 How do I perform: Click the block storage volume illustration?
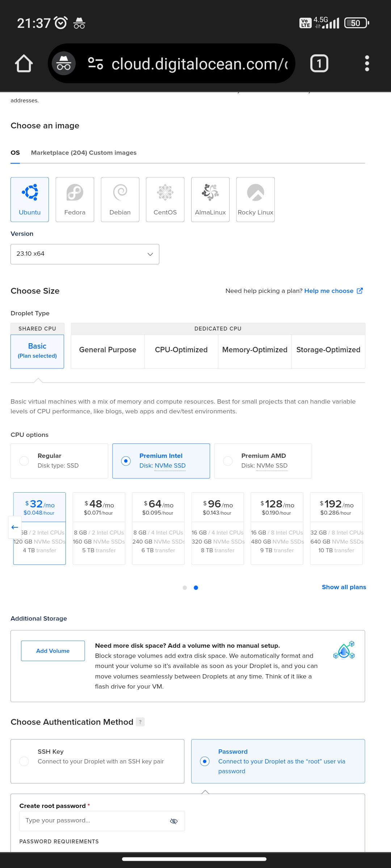[344, 651]
